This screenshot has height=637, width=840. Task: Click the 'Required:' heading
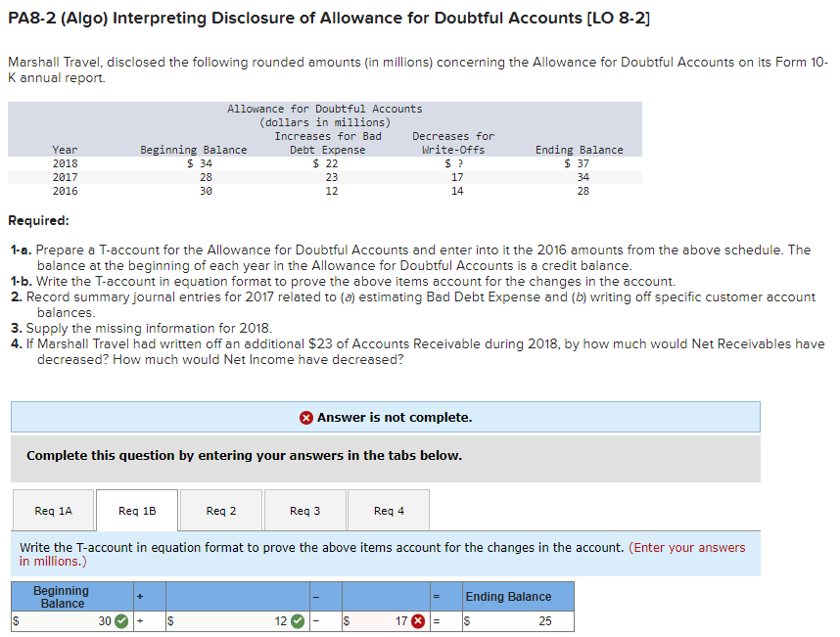[x=38, y=220]
